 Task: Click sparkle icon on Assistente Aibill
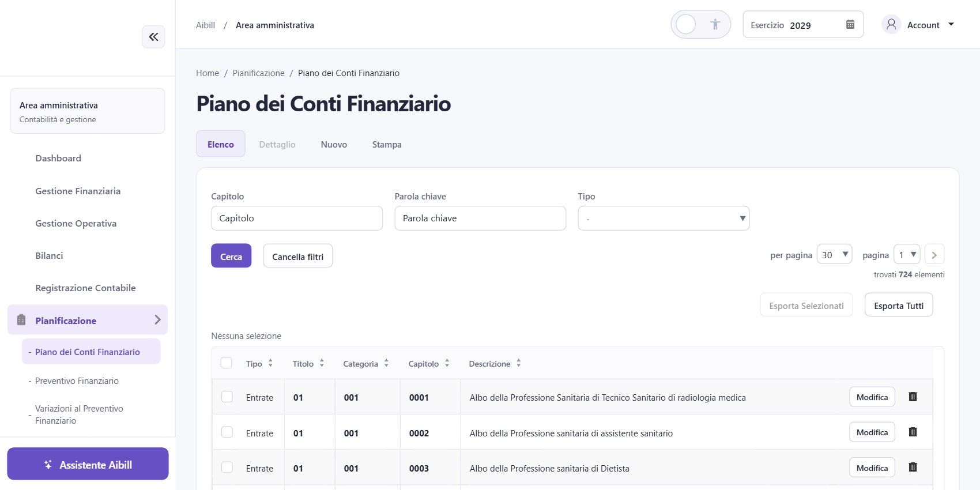point(48,465)
